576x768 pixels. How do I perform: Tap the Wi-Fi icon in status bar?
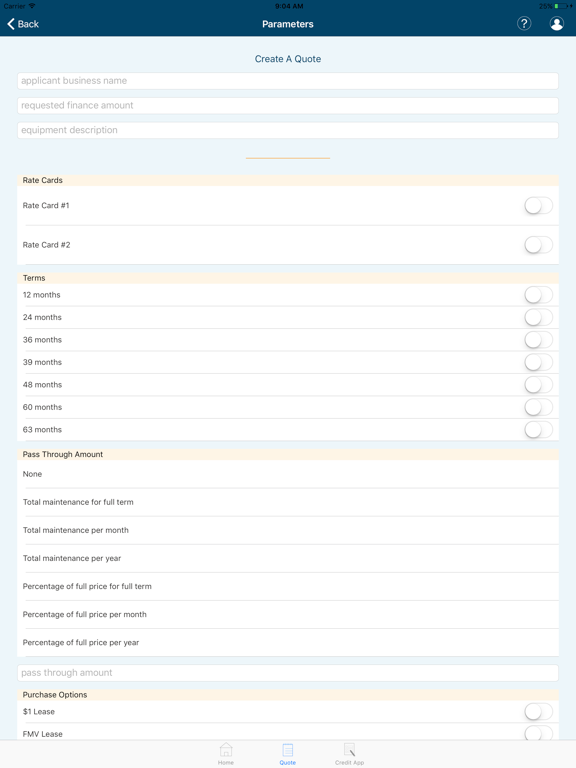pos(32,6)
